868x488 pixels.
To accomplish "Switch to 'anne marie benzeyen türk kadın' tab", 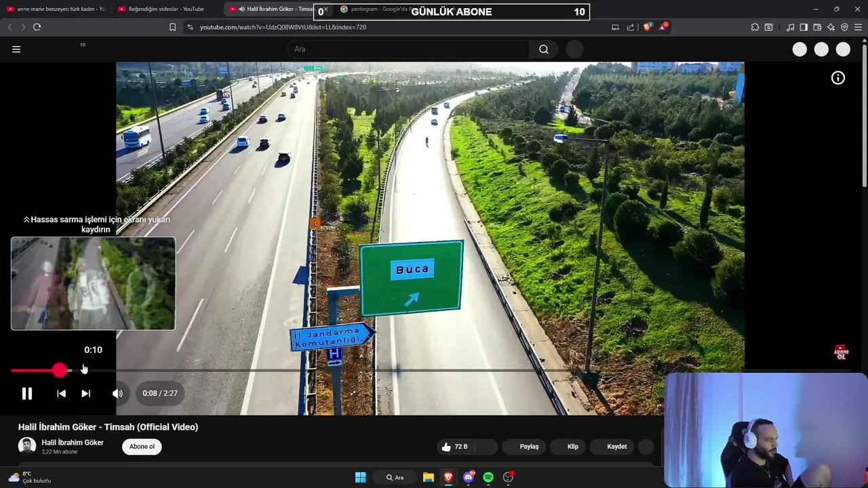I will 56,9.
